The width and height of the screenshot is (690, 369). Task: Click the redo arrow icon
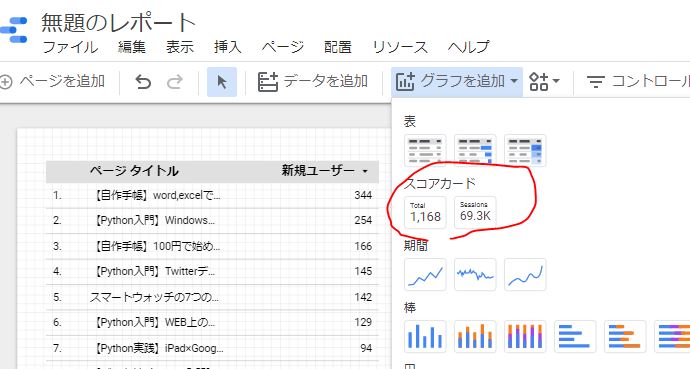(x=175, y=82)
